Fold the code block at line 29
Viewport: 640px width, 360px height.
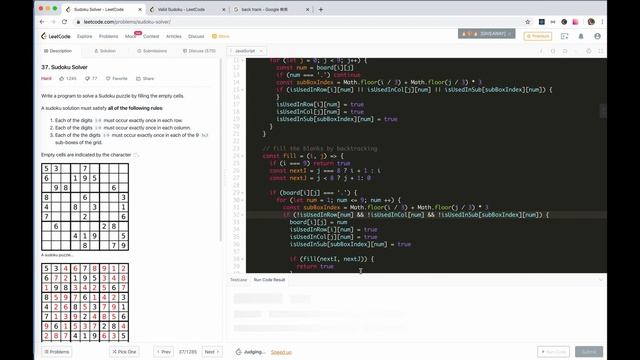(x=242, y=193)
